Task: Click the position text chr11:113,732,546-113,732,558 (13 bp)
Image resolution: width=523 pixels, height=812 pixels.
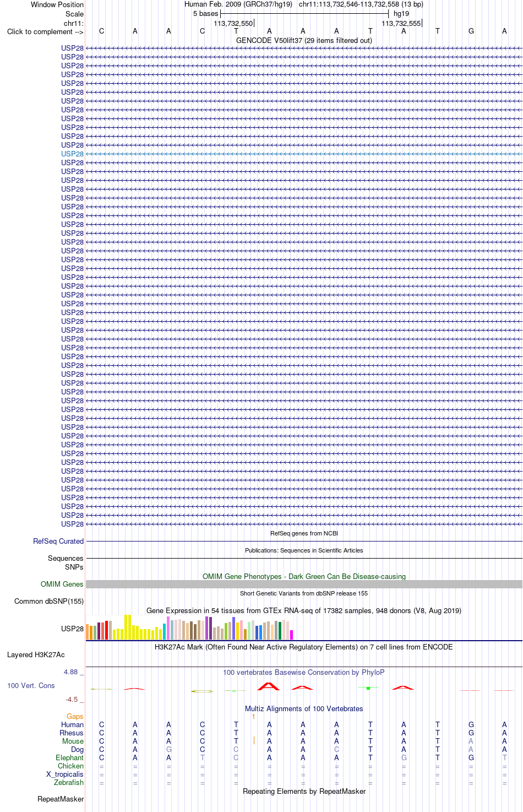Action: pos(361,4)
